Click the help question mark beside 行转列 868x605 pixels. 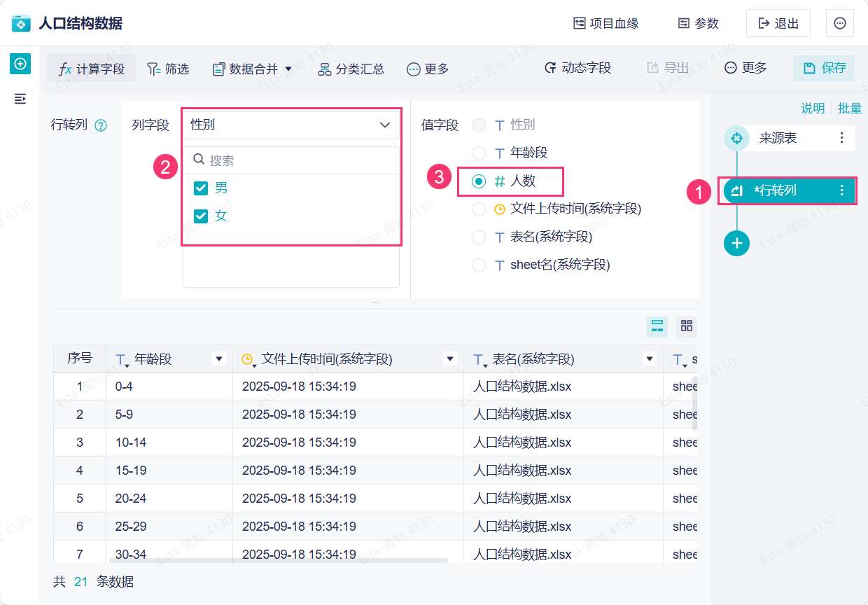pyautogui.click(x=101, y=126)
